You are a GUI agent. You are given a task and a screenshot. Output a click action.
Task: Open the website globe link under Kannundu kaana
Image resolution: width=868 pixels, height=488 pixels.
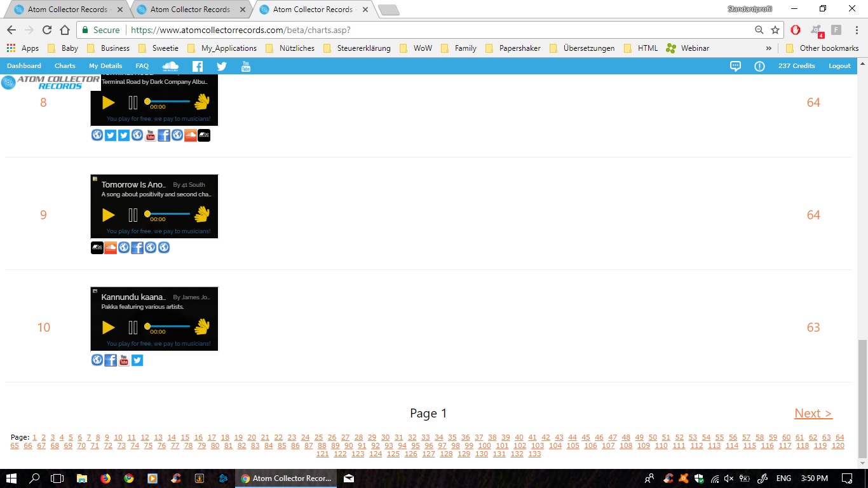97,360
